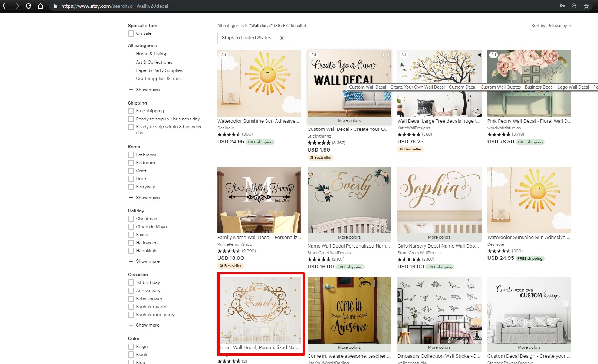598x364 pixels.
Task: Click More colors under the Sophia decal
Action: (x=439, y=237)
